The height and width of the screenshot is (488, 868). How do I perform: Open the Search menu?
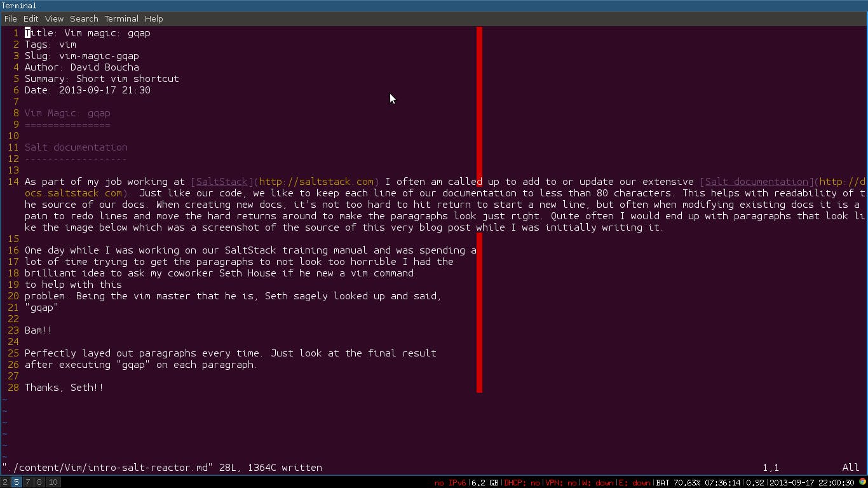click(84, 18)
